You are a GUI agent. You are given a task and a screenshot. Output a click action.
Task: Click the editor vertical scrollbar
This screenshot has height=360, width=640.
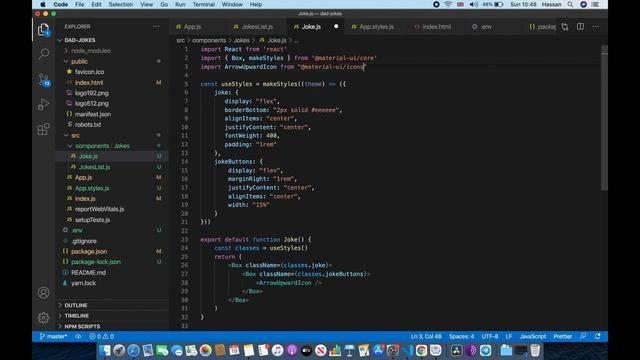pyautogui.click(x=604, y=118)
